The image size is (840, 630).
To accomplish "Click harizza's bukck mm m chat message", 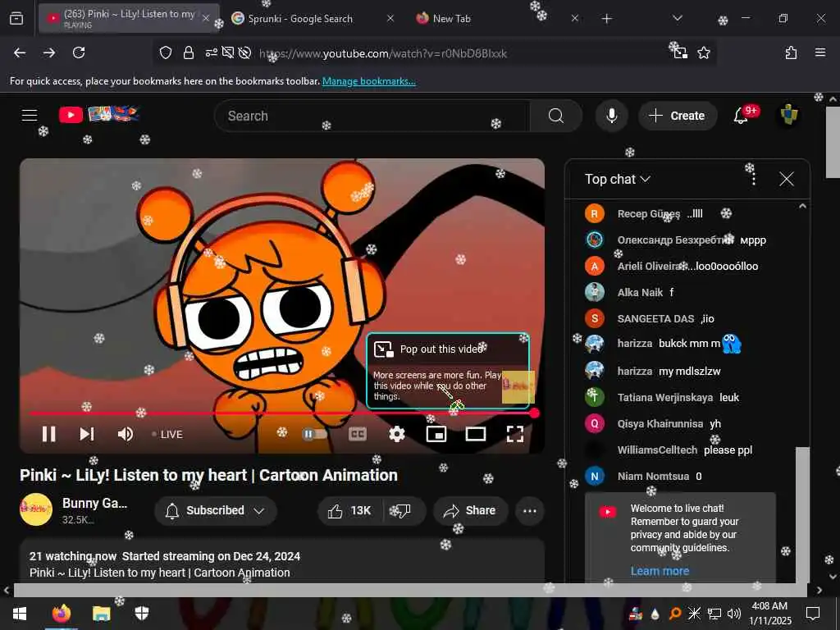I will tap(689, 344).
